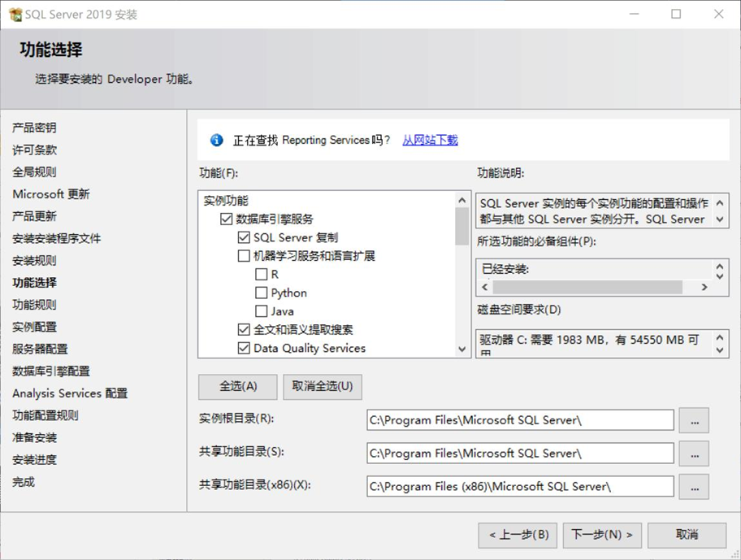Click the 全选(A) button
The width and height of the screenshot is (741, 560).
tap(238, 387)
